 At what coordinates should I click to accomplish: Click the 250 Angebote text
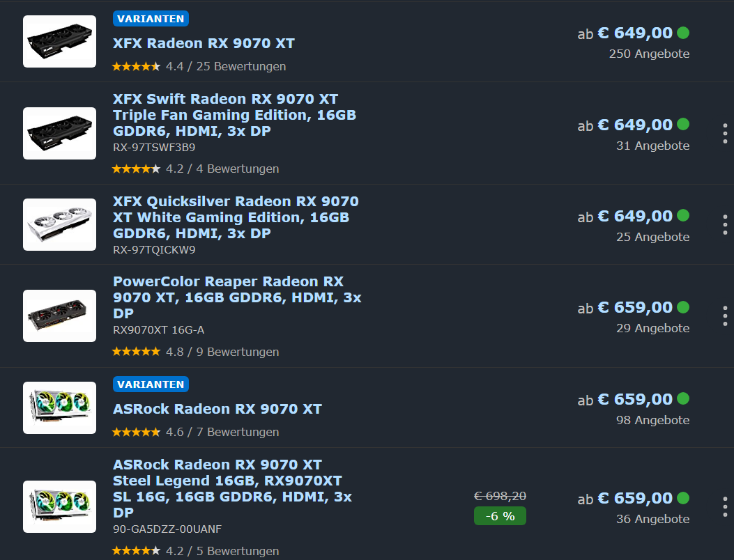coord(649,54)
